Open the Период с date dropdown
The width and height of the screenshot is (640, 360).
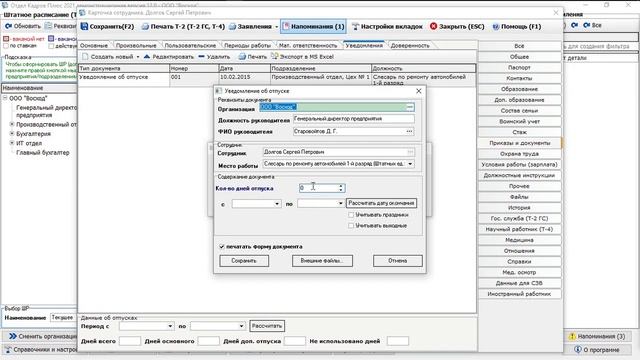coord(170,326)
